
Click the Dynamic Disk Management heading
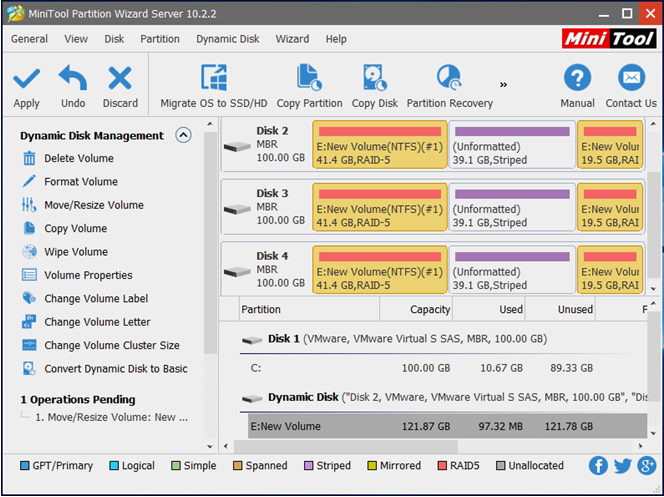pyautogui.click(x=92, y=136)
